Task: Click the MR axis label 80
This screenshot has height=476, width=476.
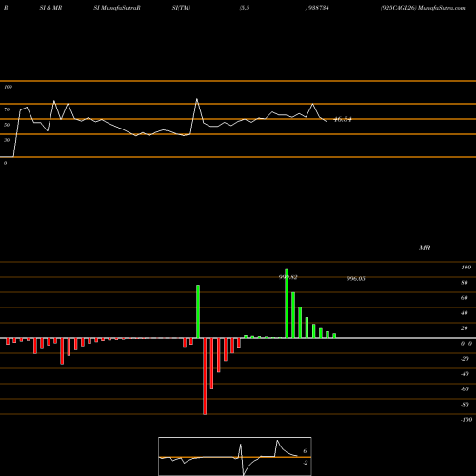Action: click(x=465, y=283)
